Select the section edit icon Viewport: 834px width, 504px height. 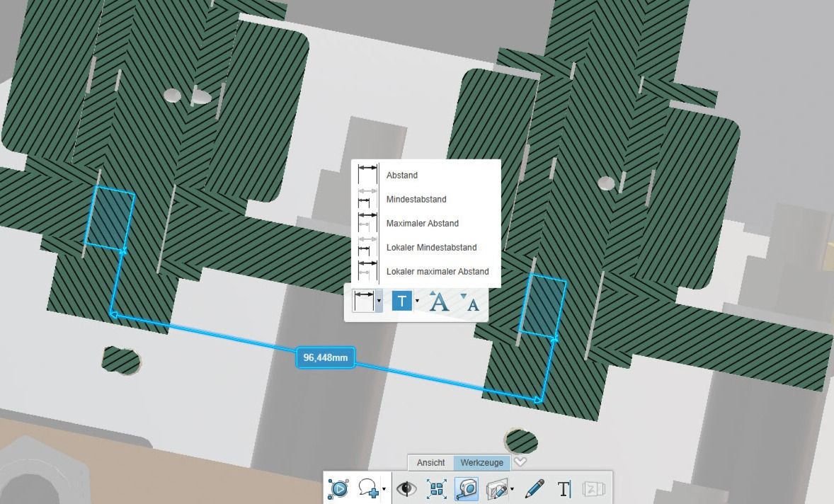497,488
